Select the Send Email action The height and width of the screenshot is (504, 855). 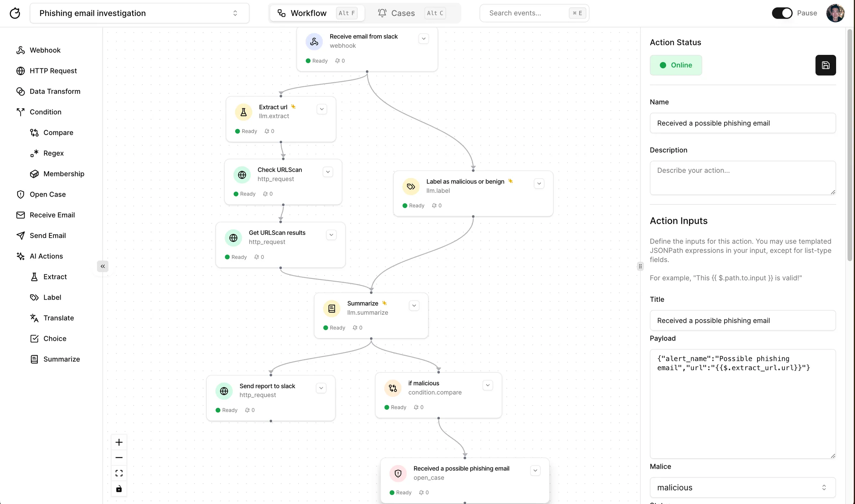(48, 235)
